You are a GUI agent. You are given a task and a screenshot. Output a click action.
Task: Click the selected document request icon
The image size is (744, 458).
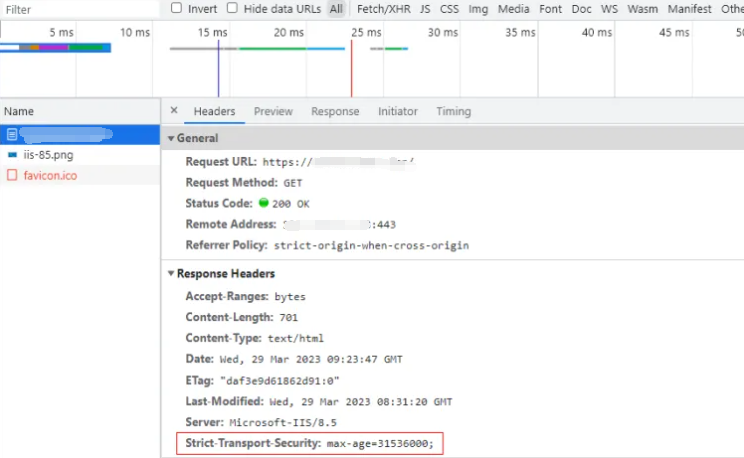pyautogui.click(x=12, y=134)
